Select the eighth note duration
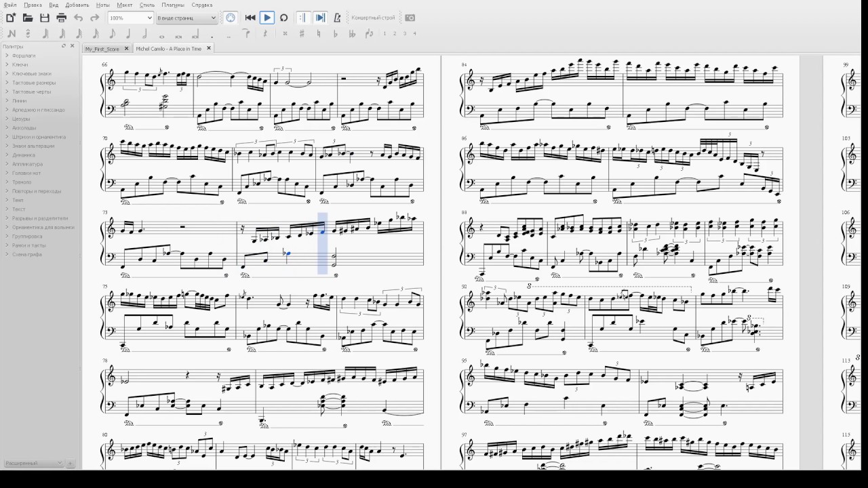Screen dimensions: 868x488 (112, 33)
